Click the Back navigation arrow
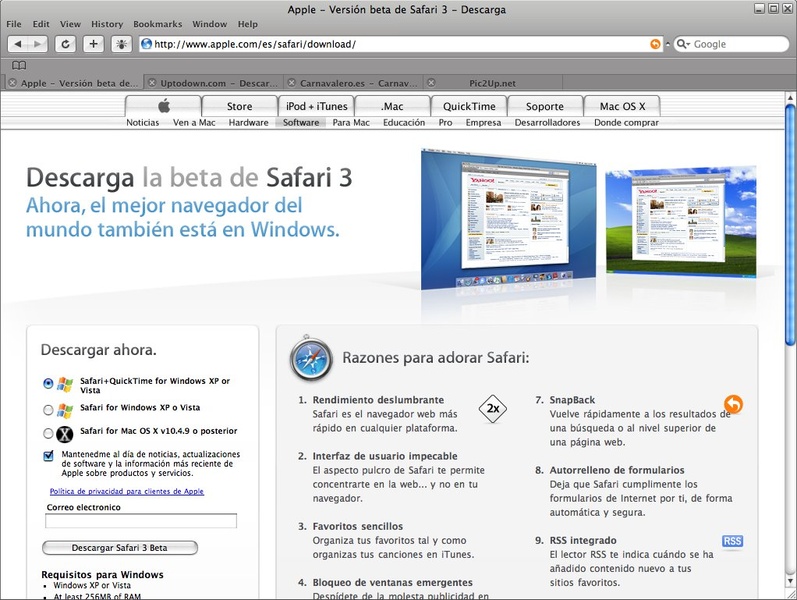The height and width of the screenshot is (600, 797). tap(19, 44)
